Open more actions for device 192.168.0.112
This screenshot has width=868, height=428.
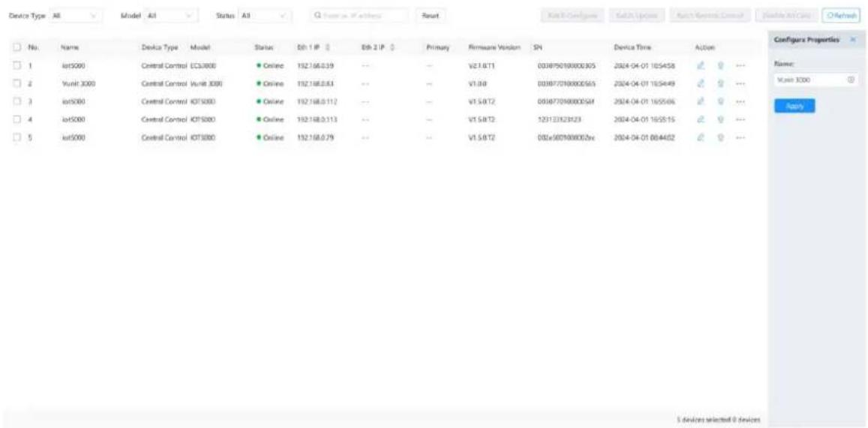pyautogui.click(x=740, y=101)
